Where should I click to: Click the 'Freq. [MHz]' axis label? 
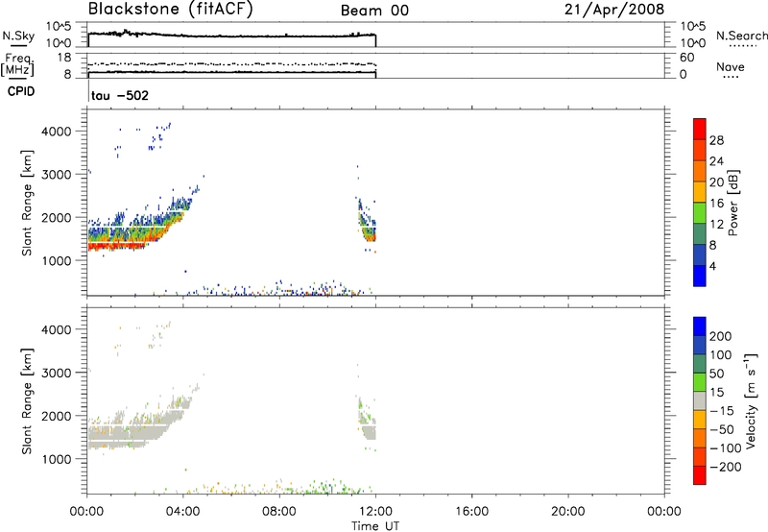click(17, 64)
